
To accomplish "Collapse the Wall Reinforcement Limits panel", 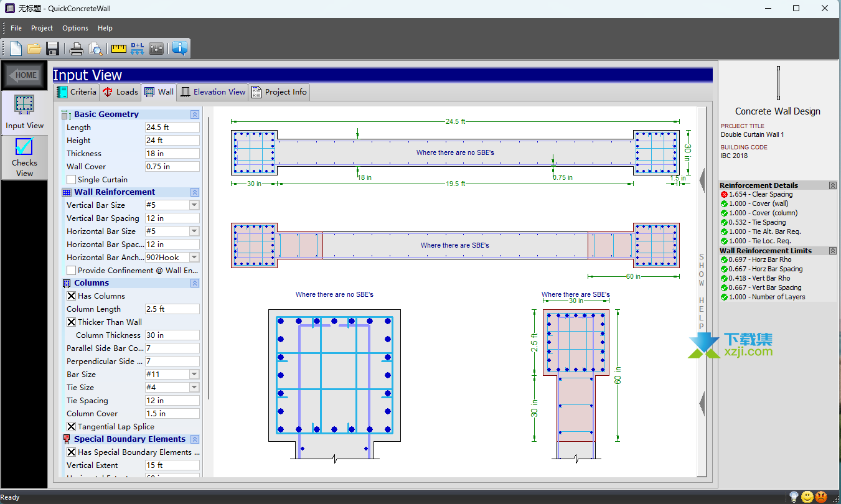I will 832,251.
